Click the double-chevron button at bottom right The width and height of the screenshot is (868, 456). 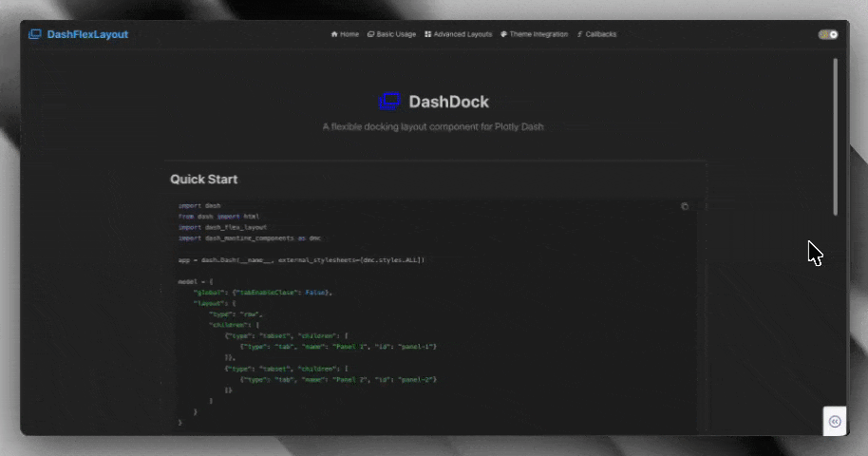[835, 421]
